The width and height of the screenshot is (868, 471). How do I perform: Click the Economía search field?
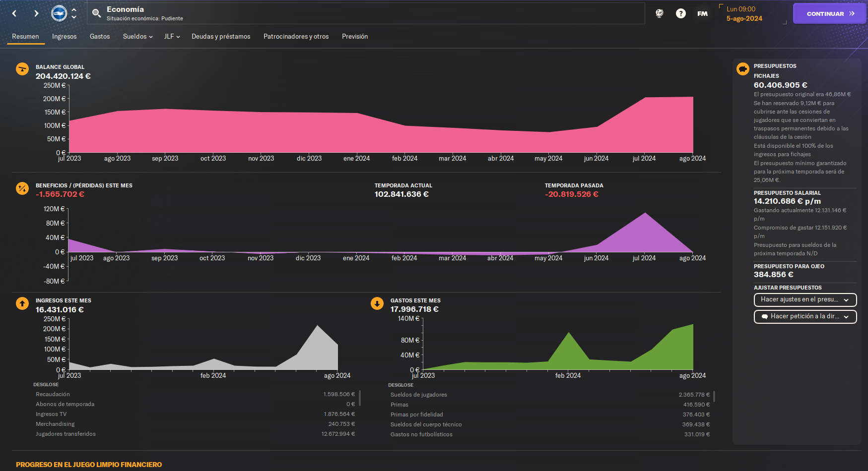(x=366, y=13)
